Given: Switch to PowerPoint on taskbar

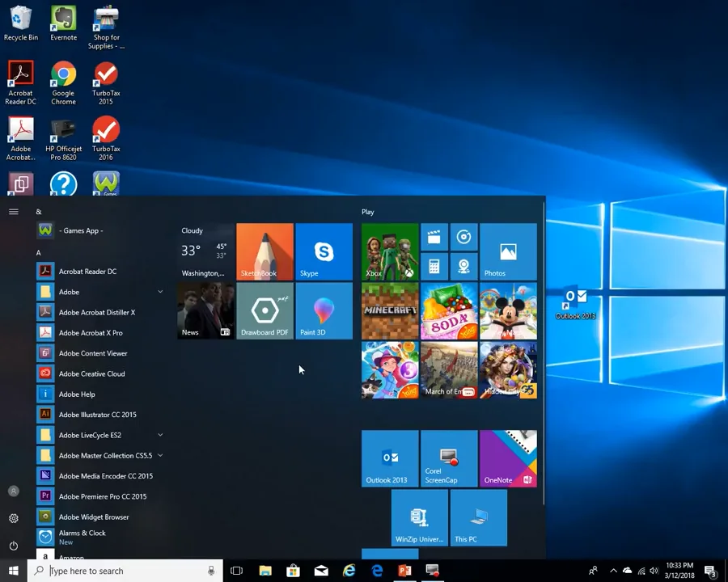Looking at the screenshot, I should pyautogui.click(x=404, y=571).
